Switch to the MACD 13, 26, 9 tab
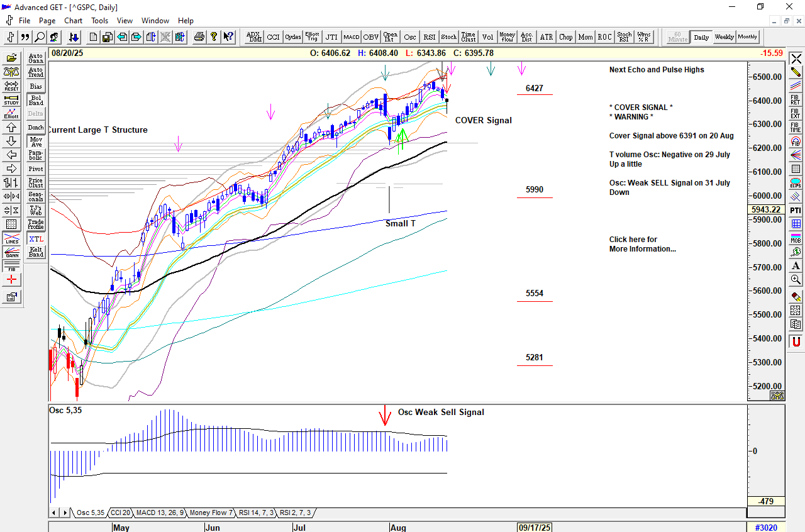The width and height of the screenshot is (805, 532). [160, 513]
